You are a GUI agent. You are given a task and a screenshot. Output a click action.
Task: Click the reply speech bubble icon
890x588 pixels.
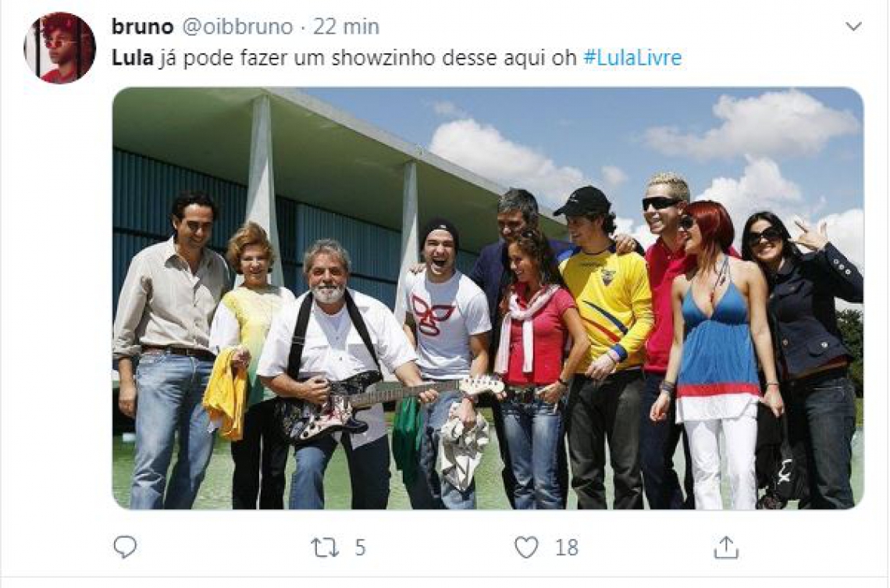tap(125, 547)
